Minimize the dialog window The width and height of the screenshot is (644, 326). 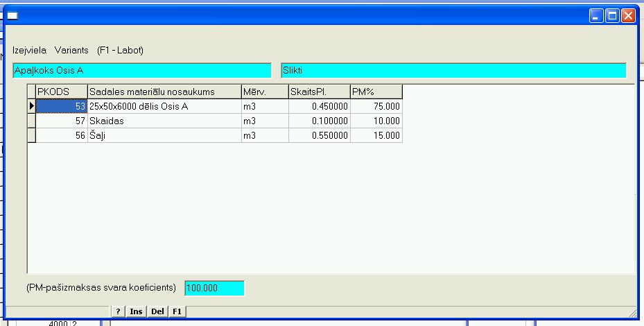tap(596, 16)
